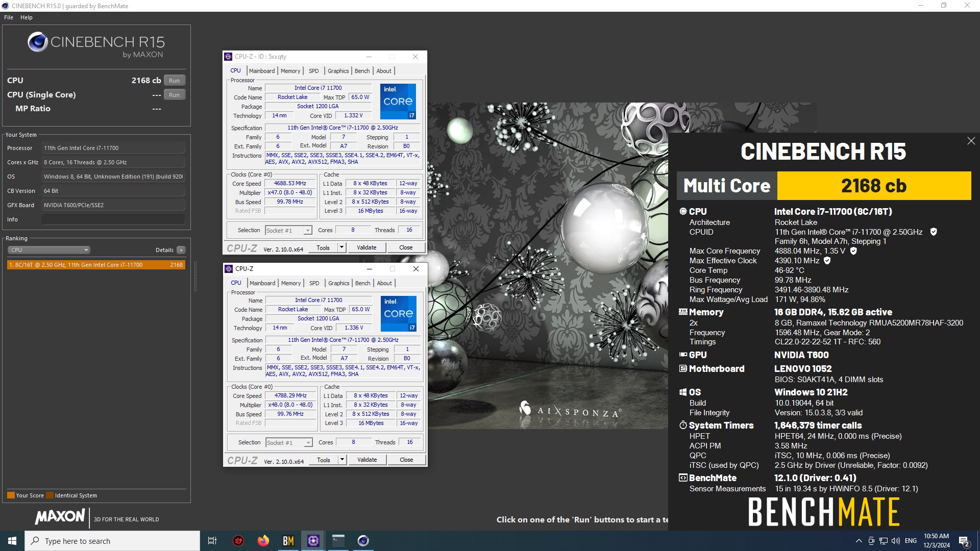Switch to Graphics tab in lower CPU-Z
The image size is (980, 551).
(x=339, y=283)
